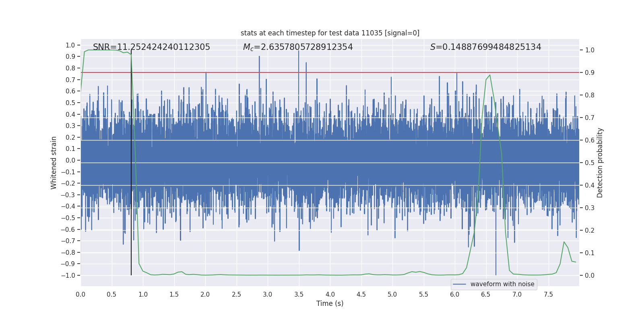Click the 0.2 tick on the Whitened strain axis

(70, 137)
